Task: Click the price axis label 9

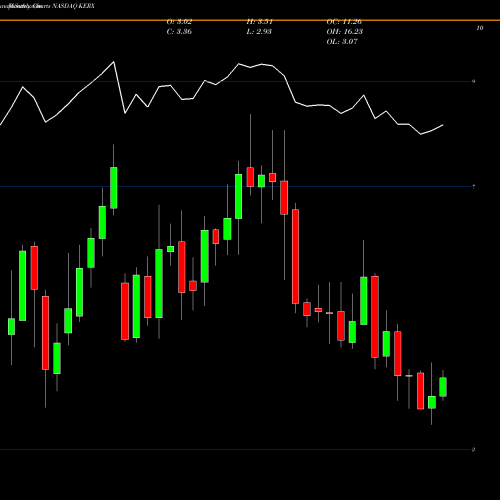Action: tap(473, 81)
